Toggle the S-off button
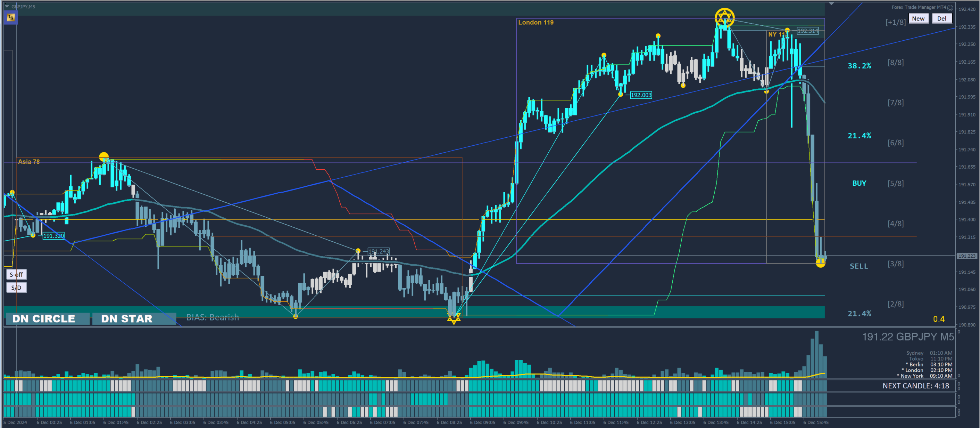The height and width of the screenshot is (428, 980). click(x=16, y=274)
